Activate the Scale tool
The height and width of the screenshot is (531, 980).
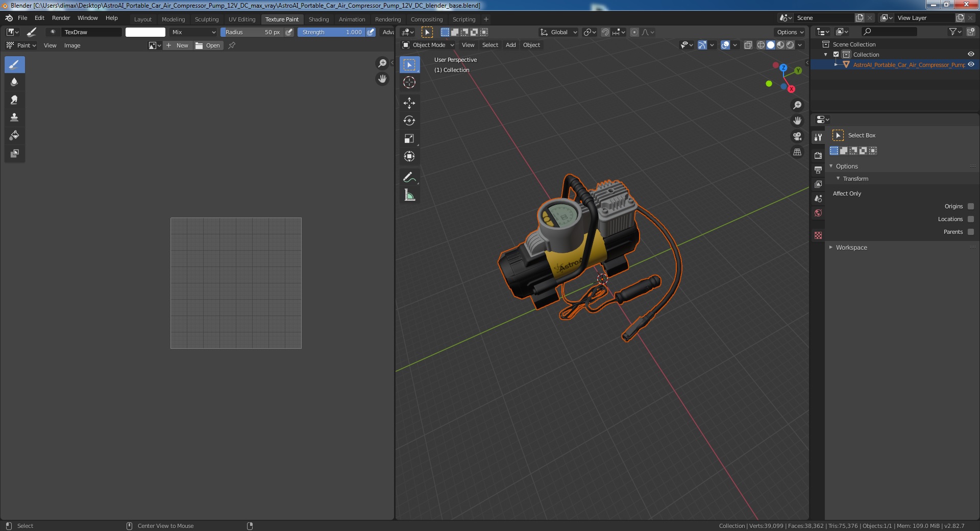[409, 139]
